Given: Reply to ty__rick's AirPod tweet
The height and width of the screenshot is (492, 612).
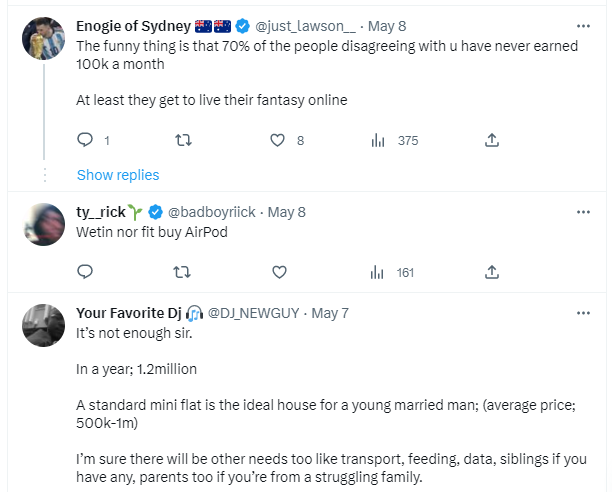Looking at the screenshot, I should [85, 271].
